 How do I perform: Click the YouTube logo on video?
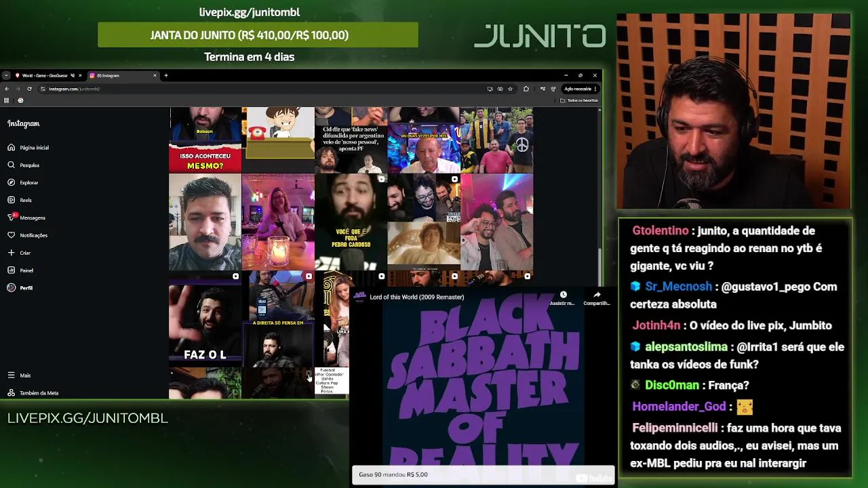click(594, 478)
